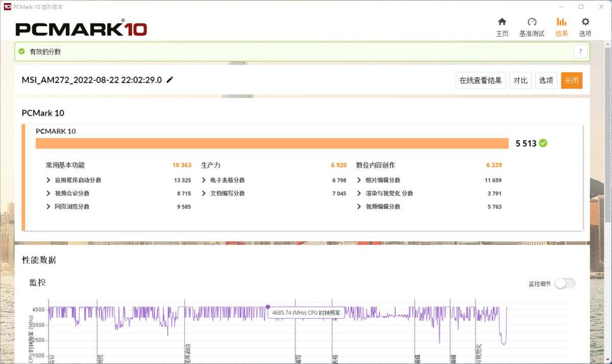Click the result name MSI_AM272_2022-08-22 22:02:29.0
The height and width of the screenshot is (364, 612).
(92, 80)
